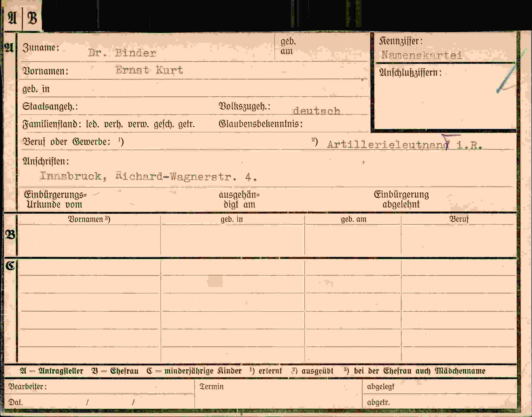Select the 'geb. in' label in section A

[x=36, y=89]
